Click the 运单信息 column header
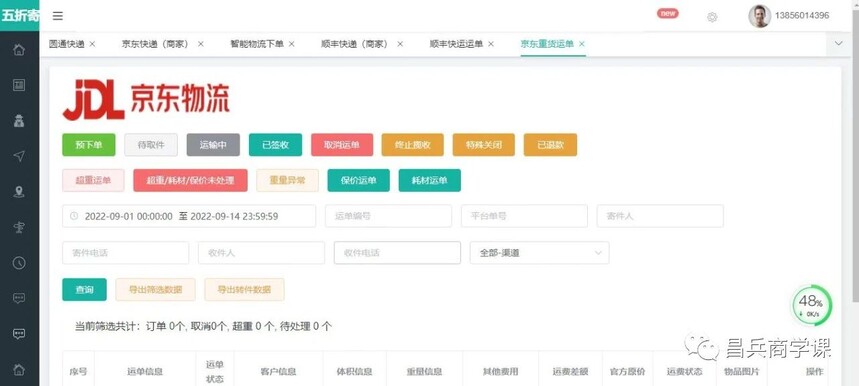 pos(145,371)
